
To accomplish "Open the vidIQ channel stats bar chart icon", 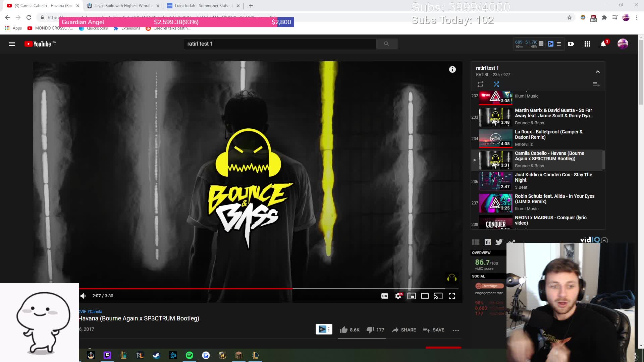I will (541, 44).
